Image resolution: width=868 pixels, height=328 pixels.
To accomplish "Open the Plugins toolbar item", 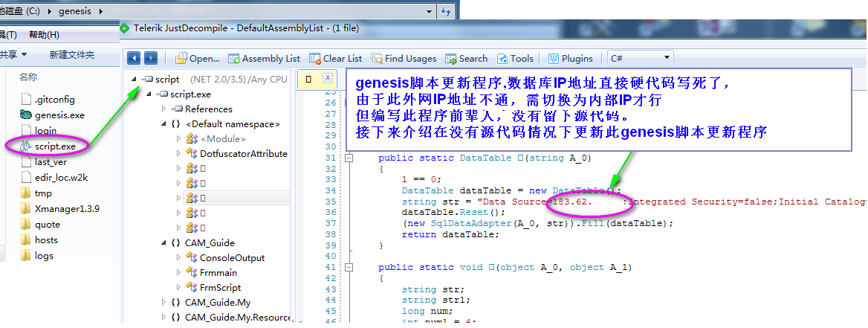I will click(x=570, y=58).
